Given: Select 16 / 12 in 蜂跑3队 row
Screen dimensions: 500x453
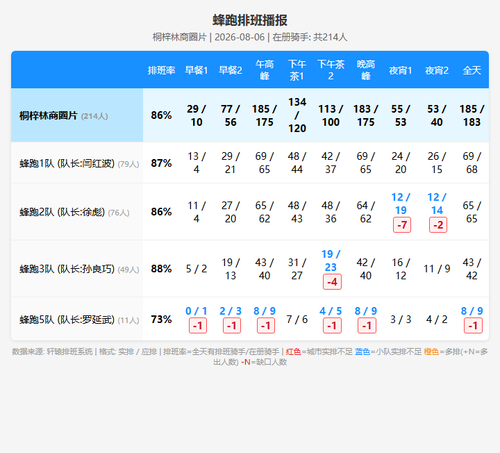Looking at the screenshot, I should point(401,269).
